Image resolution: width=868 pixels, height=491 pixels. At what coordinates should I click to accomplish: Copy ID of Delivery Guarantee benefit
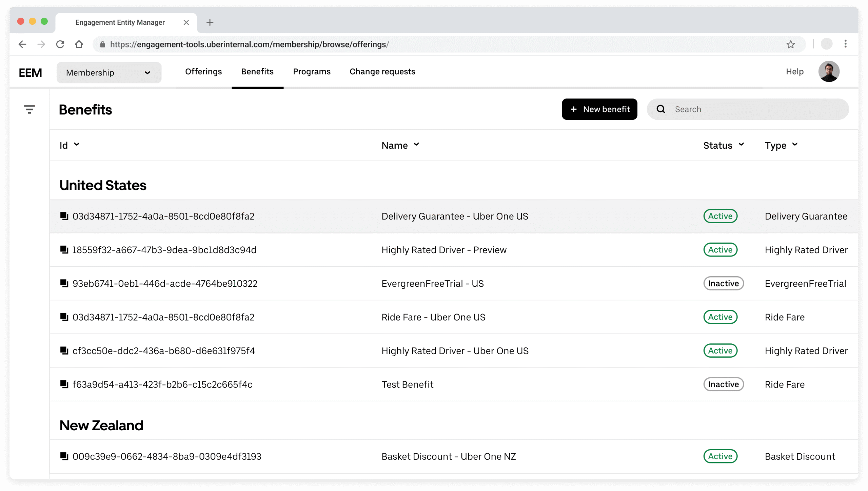click(x=64, y=216)
